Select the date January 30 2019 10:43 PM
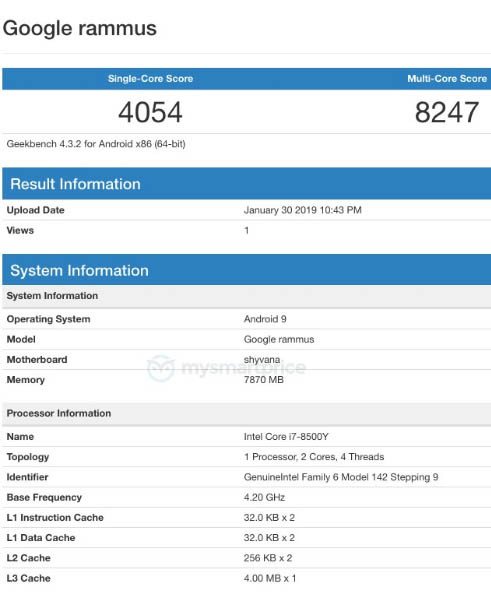The image size is (491, 604). tap(303, 210)
